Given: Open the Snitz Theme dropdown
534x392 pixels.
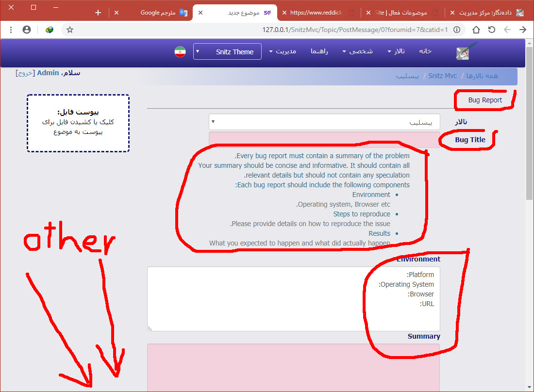Looking at the screenshot, I should coord(227,51).
